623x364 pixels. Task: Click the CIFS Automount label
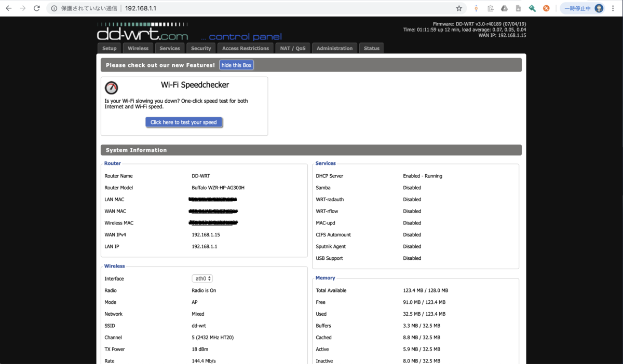point(333,235)
